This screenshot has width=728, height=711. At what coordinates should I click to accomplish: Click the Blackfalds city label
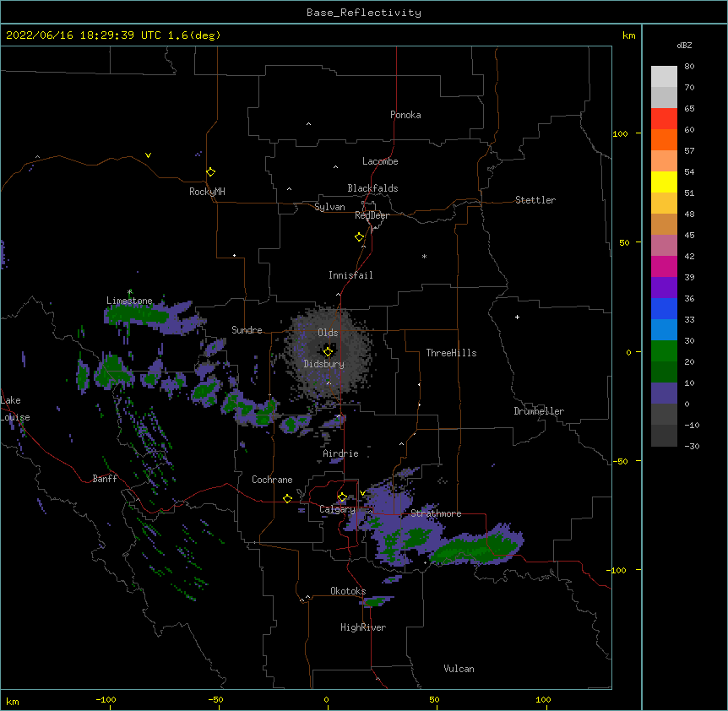(x=372, y=188)
